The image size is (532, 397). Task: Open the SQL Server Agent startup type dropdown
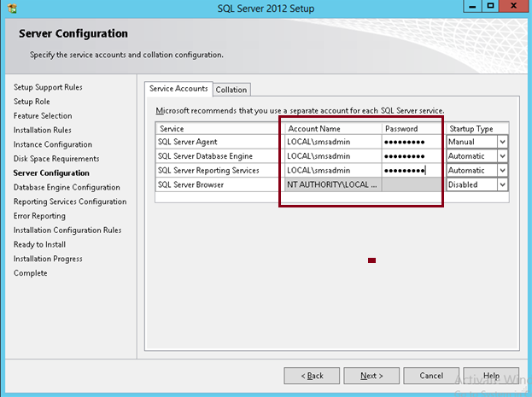click(502, 142)
